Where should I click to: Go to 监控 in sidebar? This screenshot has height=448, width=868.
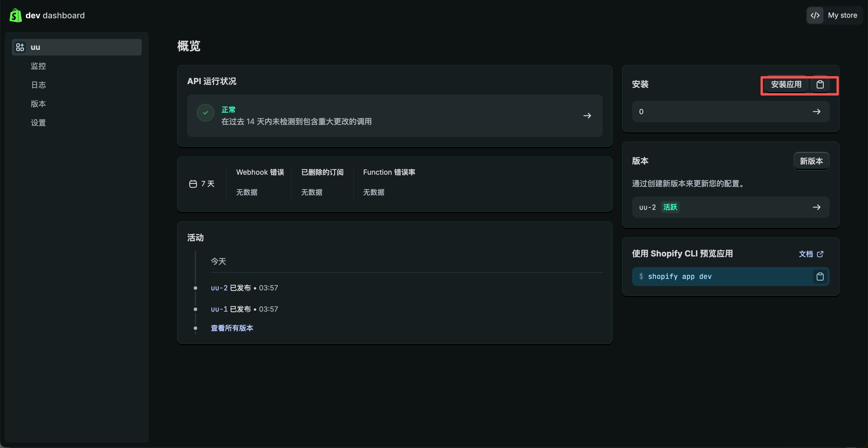click(x=38, y=66)
